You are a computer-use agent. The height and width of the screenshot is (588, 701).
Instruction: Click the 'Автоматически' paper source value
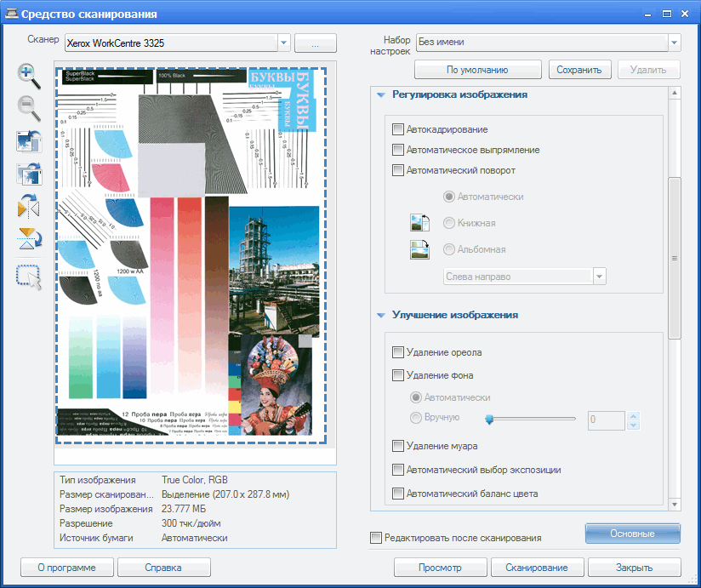[195, 538]
